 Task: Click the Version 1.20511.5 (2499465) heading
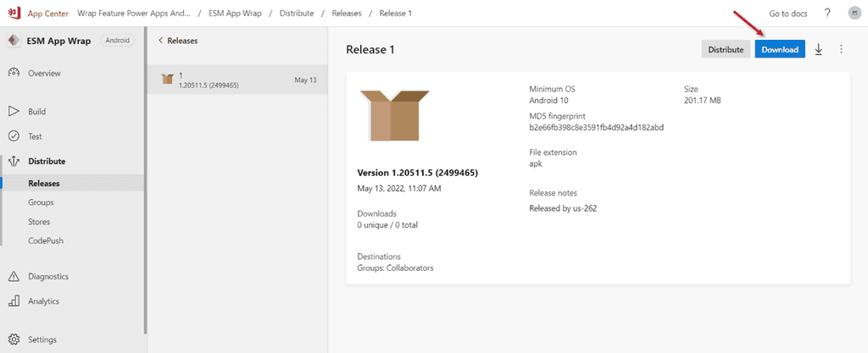(x=418, y=173)
